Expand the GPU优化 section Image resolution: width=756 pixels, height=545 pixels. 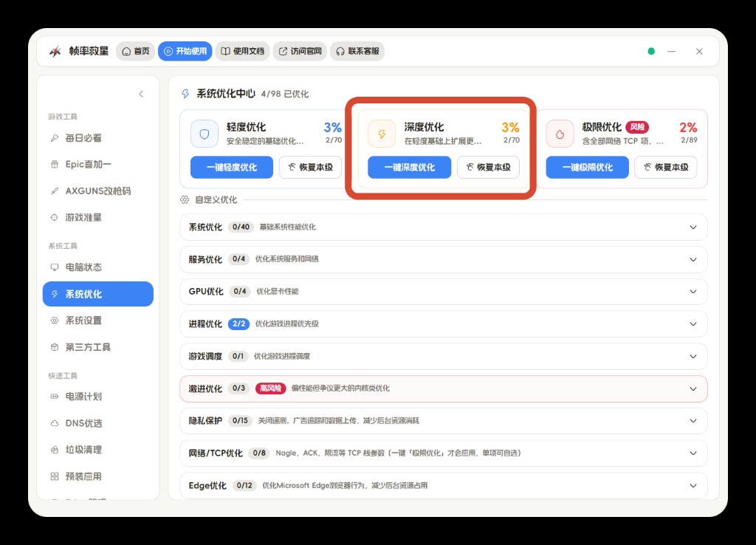coord(444,291)
